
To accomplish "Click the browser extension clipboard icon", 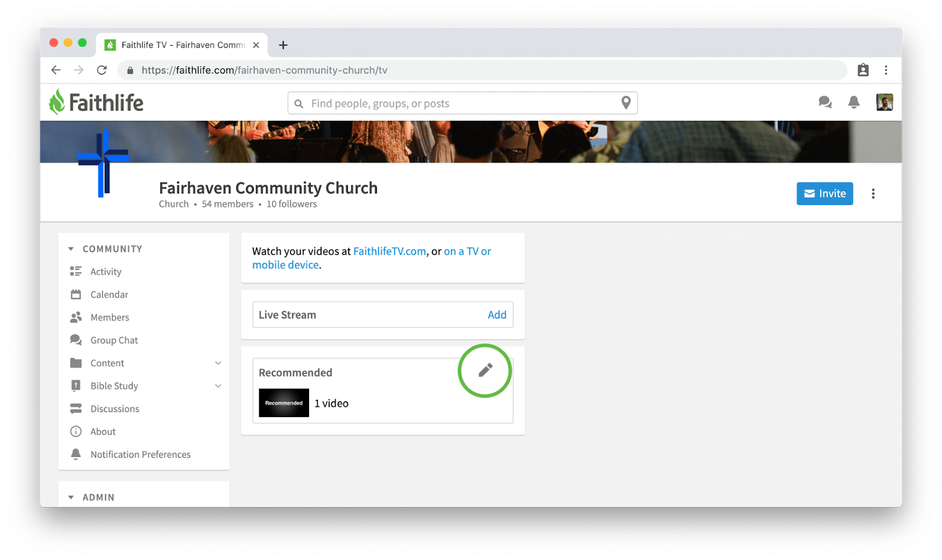I will [x=863, y=70].
